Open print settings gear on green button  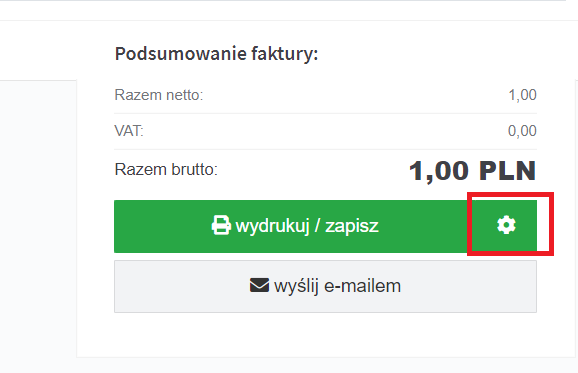pos(506,225)
